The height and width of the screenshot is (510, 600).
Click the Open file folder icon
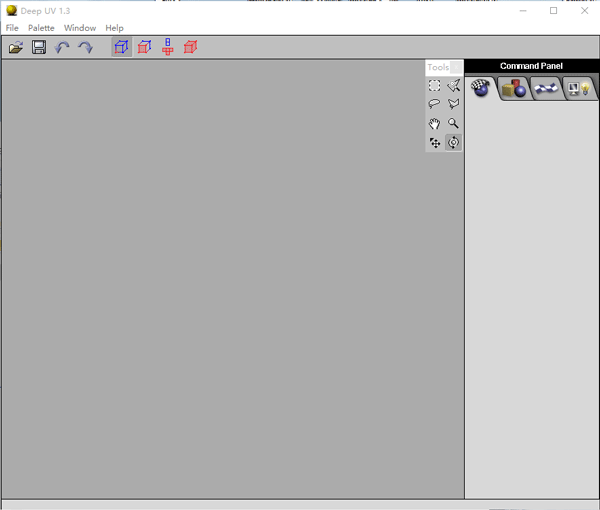(16, 47)
